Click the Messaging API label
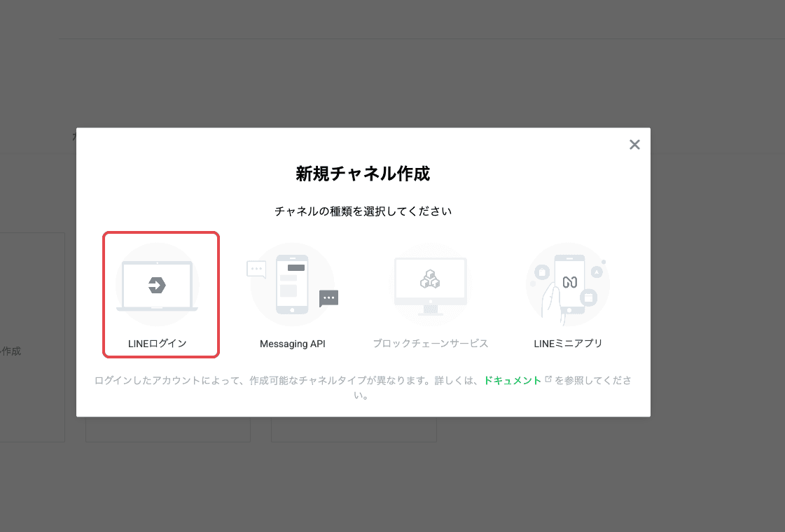 pyautogui.click(x=293, y=344)
